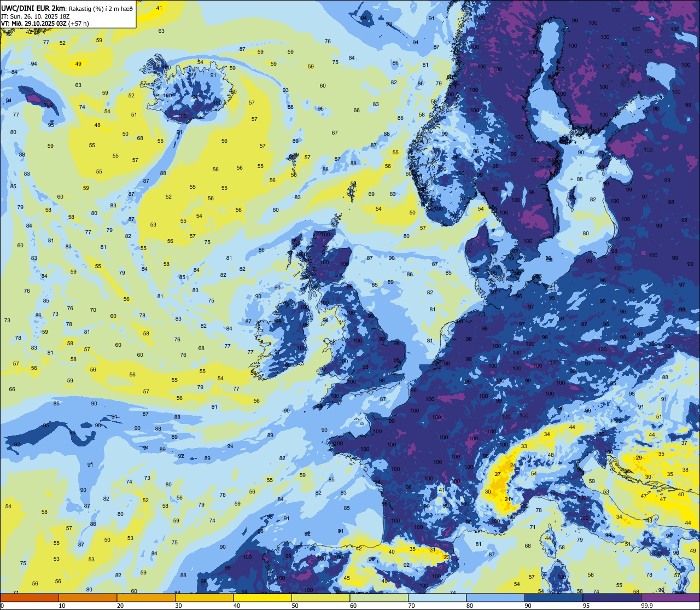This screenshot has height=610, width=700.
Task: Click the 90–95 medium blue legend swatch
Action: point(553,598)
